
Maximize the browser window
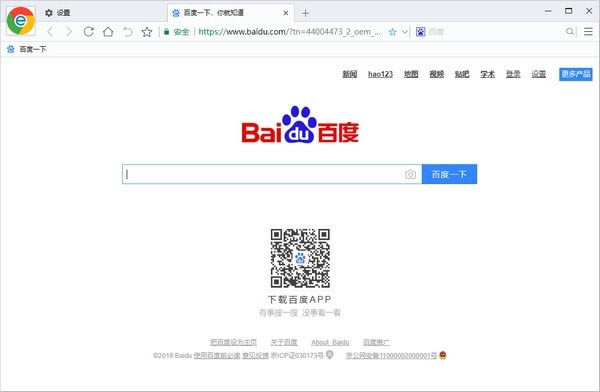569,11
